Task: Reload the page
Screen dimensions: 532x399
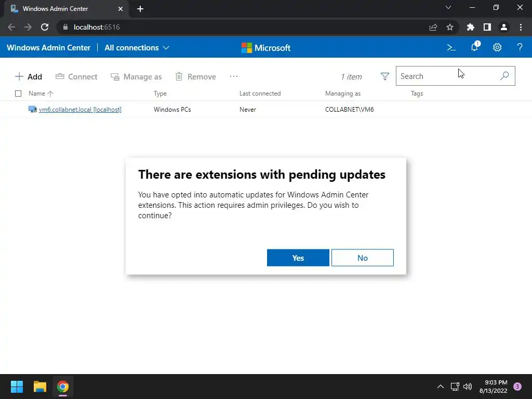Action: point(45,27)
